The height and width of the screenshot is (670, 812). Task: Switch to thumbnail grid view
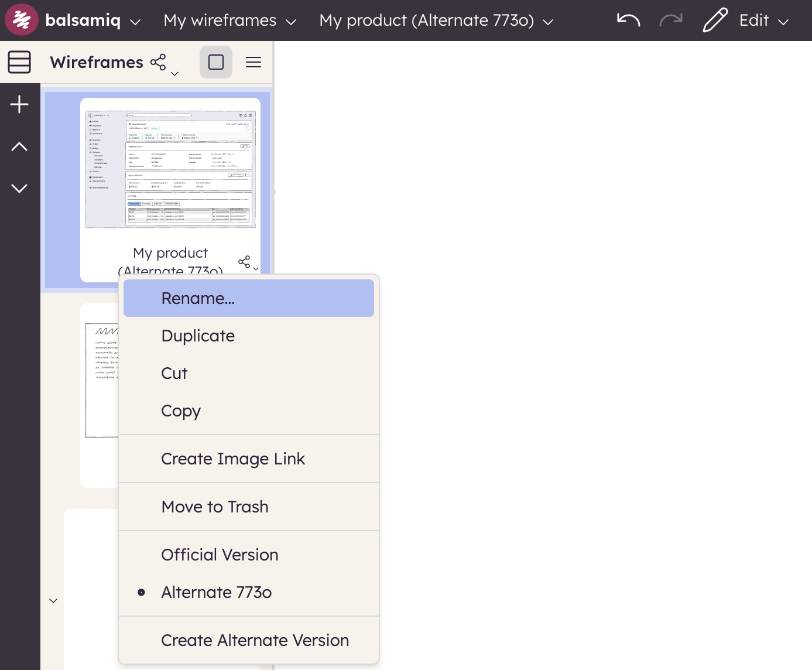point(216,62)
